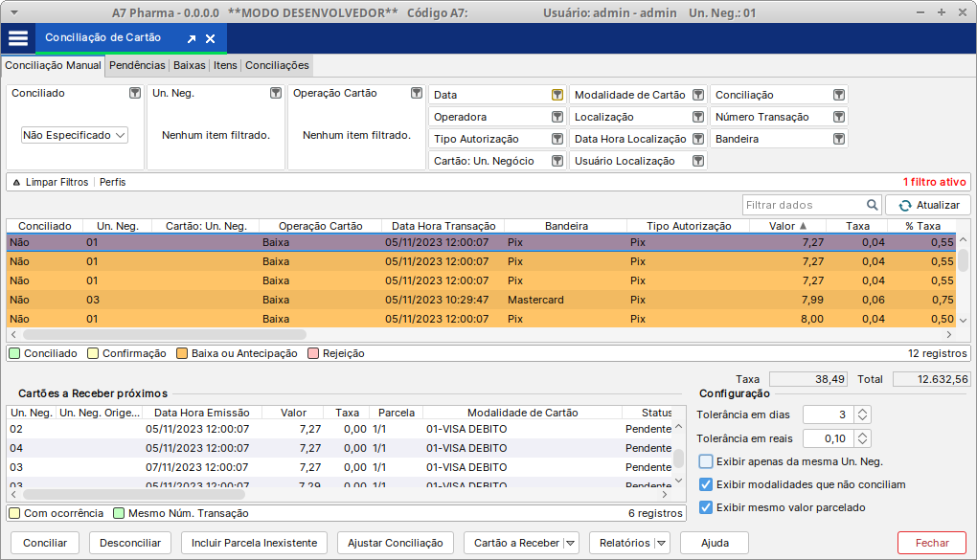Click the search magnifier icon
The height and width of the screenshot is (560, 977).
[873, 205]
